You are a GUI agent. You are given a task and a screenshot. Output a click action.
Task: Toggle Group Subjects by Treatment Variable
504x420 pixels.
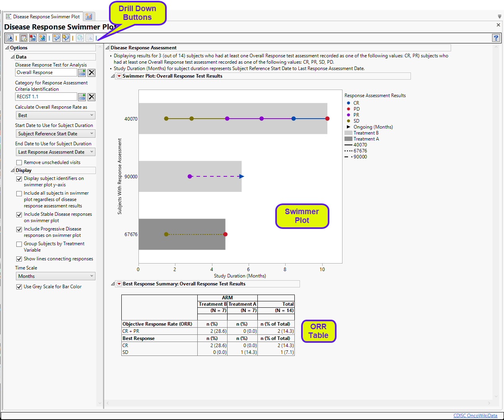click(x=19, y=244)
